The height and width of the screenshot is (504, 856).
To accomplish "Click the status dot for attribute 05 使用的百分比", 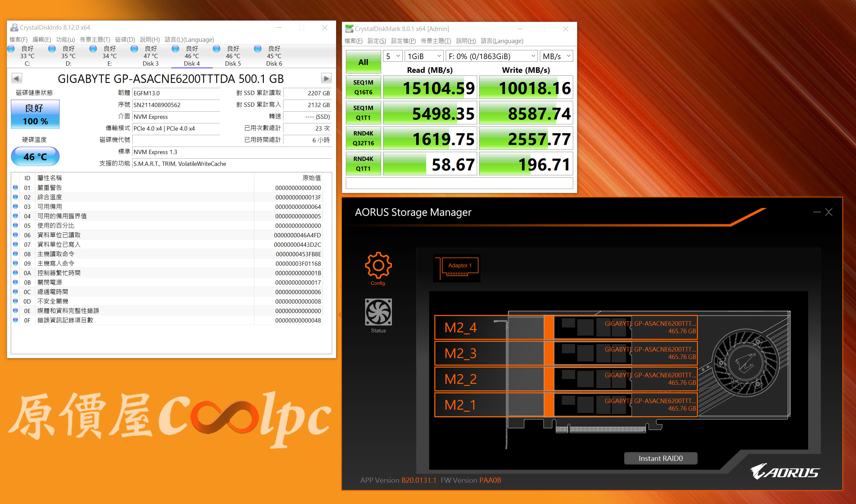I will tap(15, 225).
